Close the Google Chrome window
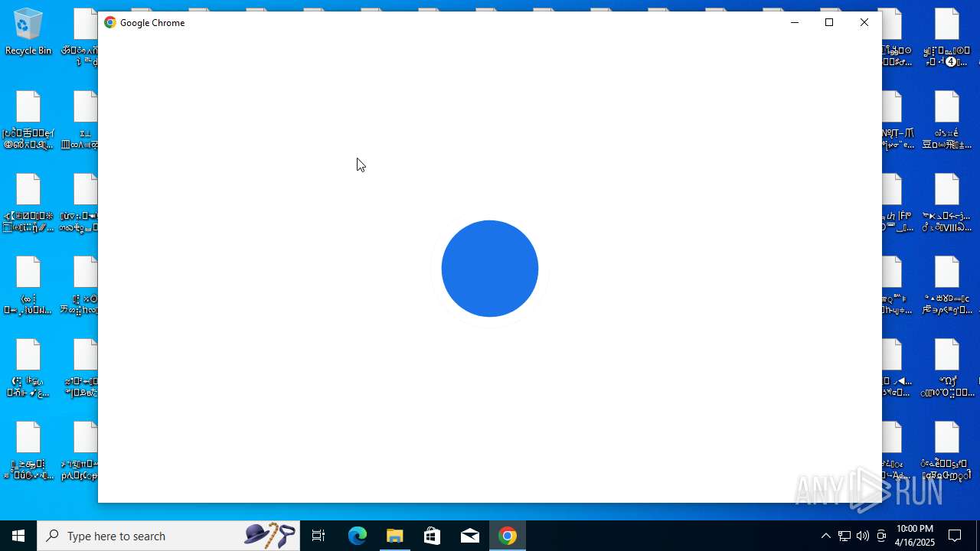The width and height of the screenshot is (980, 551). (x=864, y=22)
